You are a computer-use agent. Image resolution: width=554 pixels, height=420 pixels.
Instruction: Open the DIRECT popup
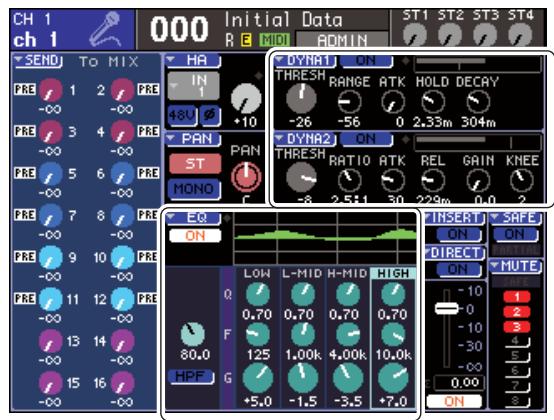click(456, 253)
